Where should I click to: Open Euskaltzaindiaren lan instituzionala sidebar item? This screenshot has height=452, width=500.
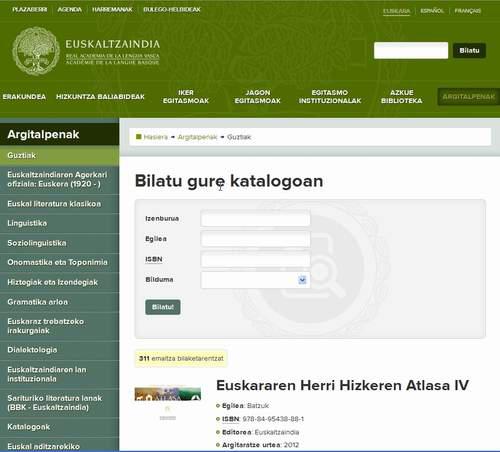coord(59,374)
